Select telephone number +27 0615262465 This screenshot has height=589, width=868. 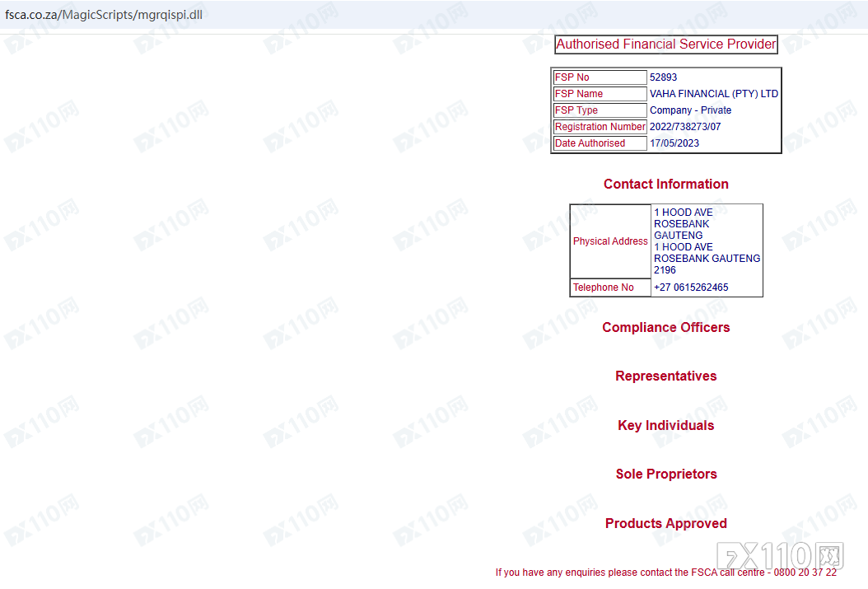[691, 287]
